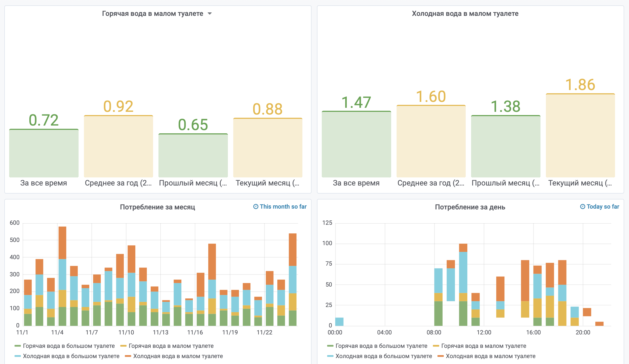This screenshot has height=364, width=629.
Task: Click clock icon beside This month so far
Action: point(256,206)
